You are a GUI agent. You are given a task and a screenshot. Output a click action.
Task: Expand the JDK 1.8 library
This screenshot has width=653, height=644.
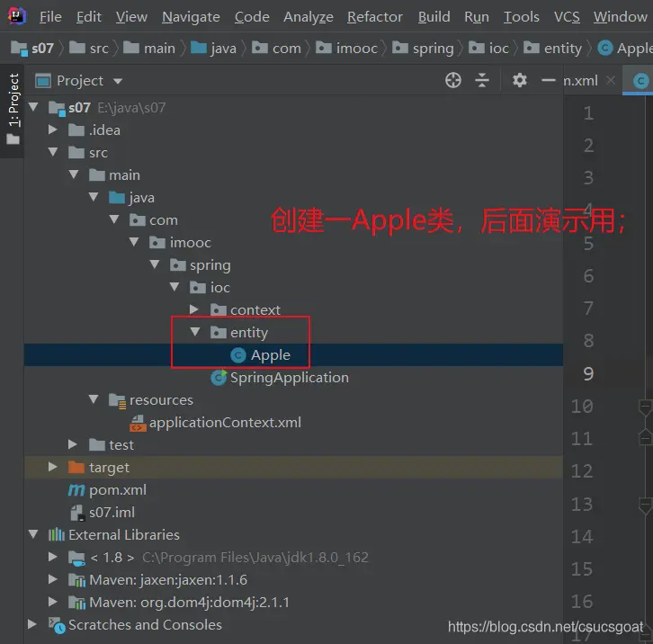[53, 557]
